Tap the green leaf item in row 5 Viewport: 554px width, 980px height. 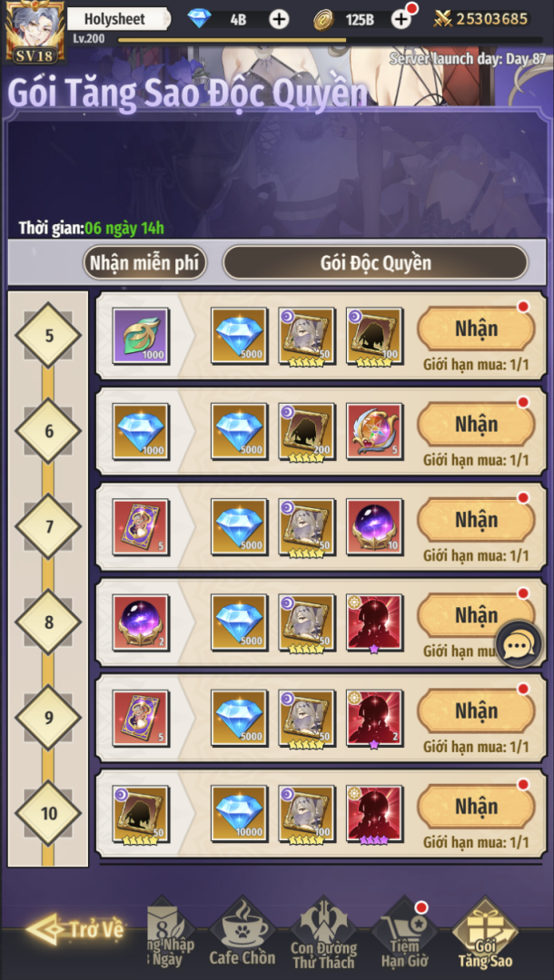click(x=141, y=336)
